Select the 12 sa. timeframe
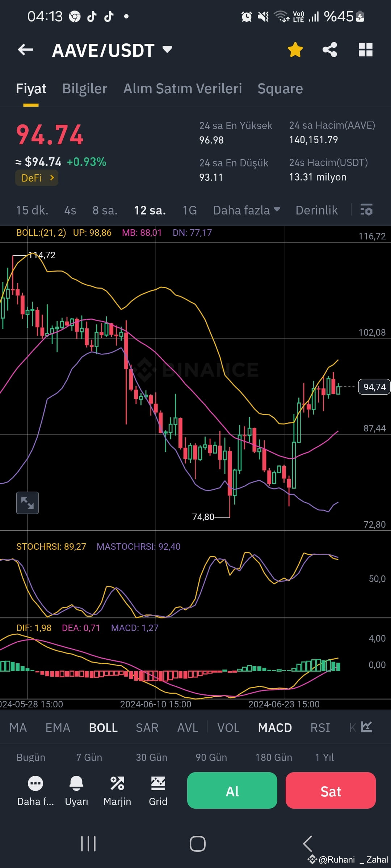 tap(150, 210)
